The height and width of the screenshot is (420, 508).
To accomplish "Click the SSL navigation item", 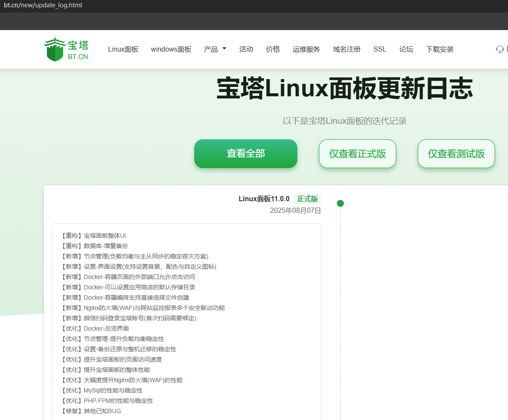I will pos(380,49).
